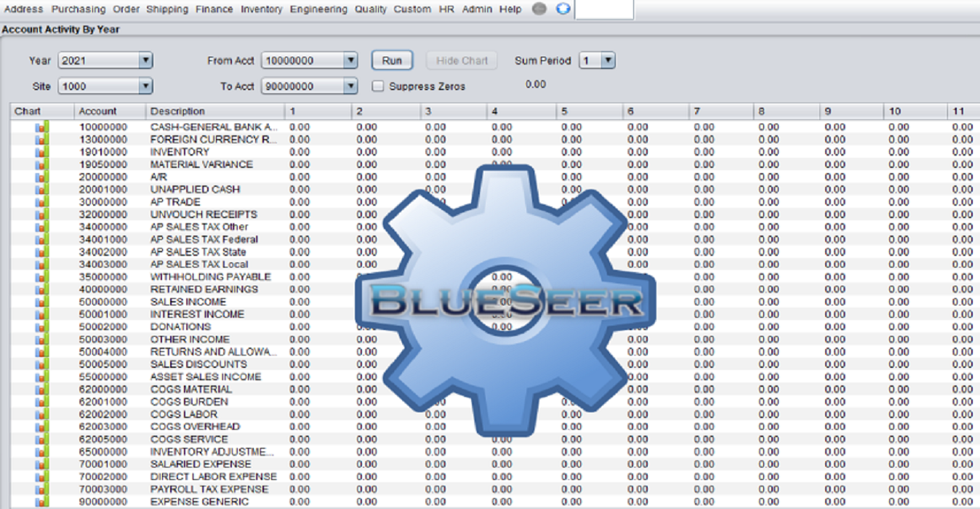Open chart for INVENTORY account row
The height and width of the screenshot is (509, 980).
tap(41, 152)
